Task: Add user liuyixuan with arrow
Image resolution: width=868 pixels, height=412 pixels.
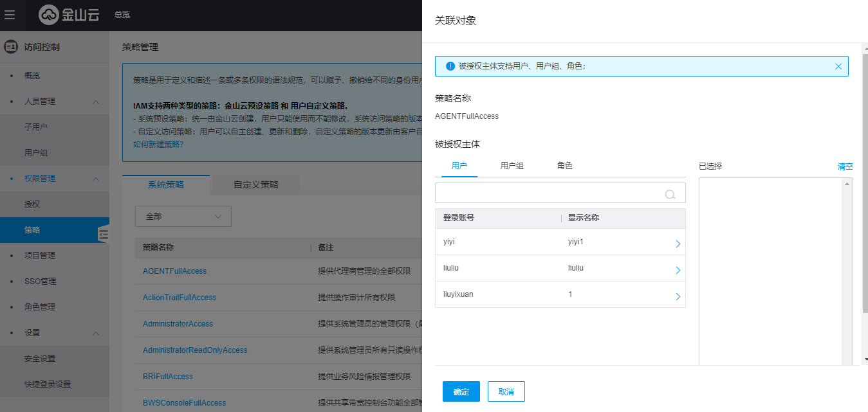Action: 678,297
